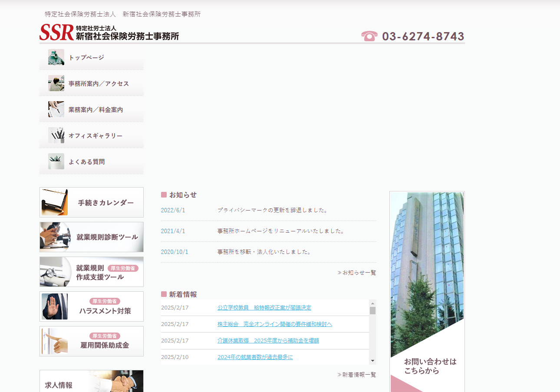Open the 雇用関係助成金 banner
Image resolution: width=560 pixels, height=392 pixels.
coord(92,341)
